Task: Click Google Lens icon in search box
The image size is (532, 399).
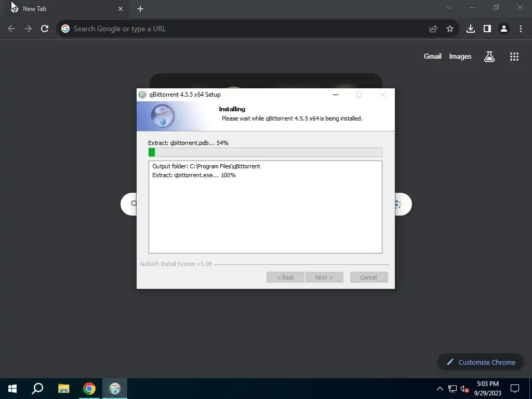Action: tap(397, 204)
